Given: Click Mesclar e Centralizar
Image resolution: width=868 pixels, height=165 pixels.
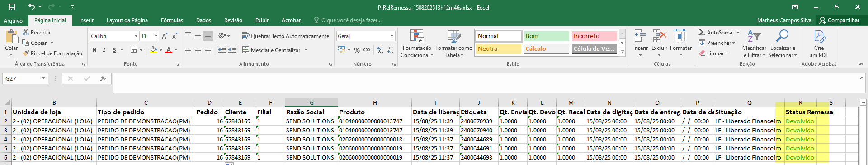Looking at the screenshot, I should pos(271,50).
